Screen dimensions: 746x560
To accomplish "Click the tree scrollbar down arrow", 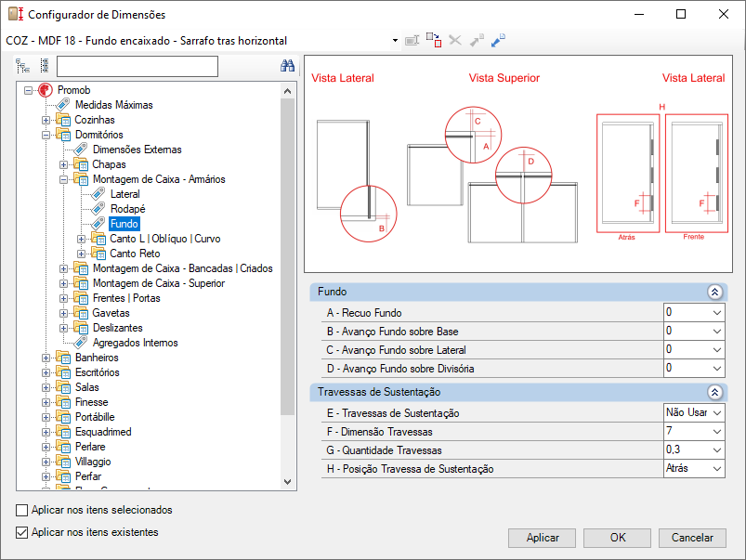I will (x=287, y=481).
